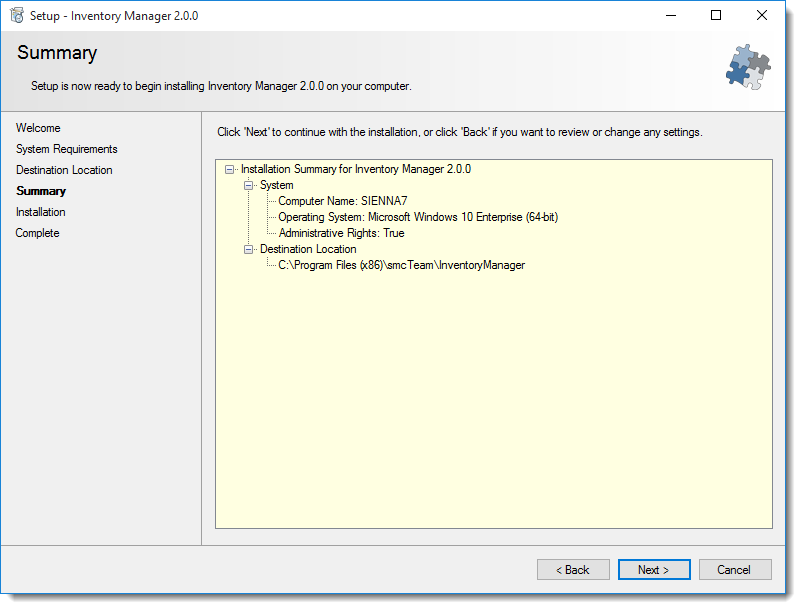The height and width of the screenshot is (609, 801).
Task: Select the Summary step in the sidebar
Action: [x=41, y=191]
